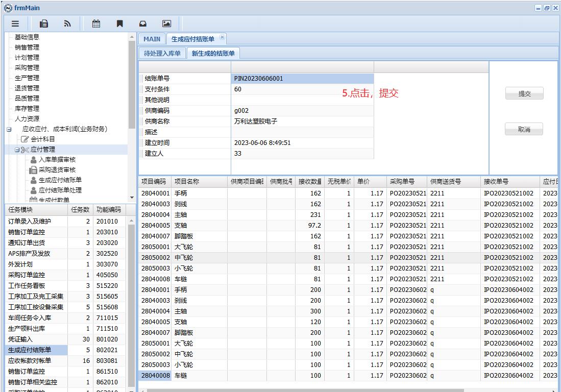Select 会计科目 in the navigation tree
Image resolution: width=561 pixels, height=392 pixels.
(42, 139)
